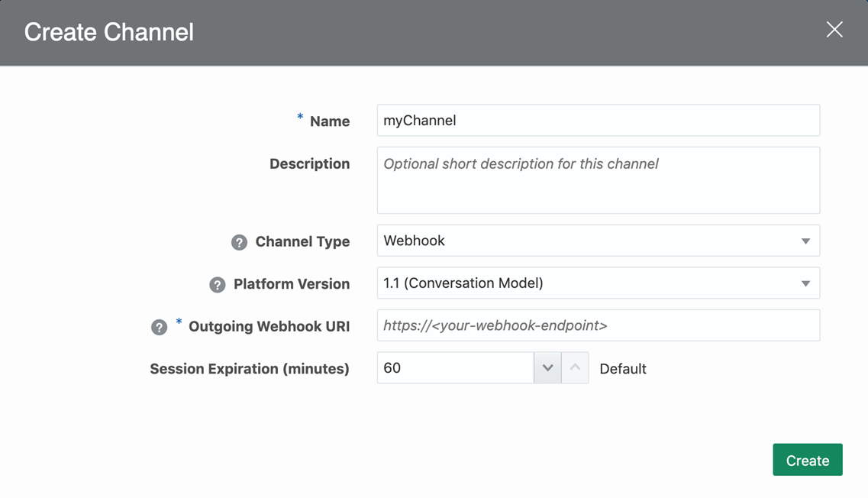This screenshot has height=498, width=868.
Task: Click the Outgoing Webhook URI label
Action: (x=269, y=327)
